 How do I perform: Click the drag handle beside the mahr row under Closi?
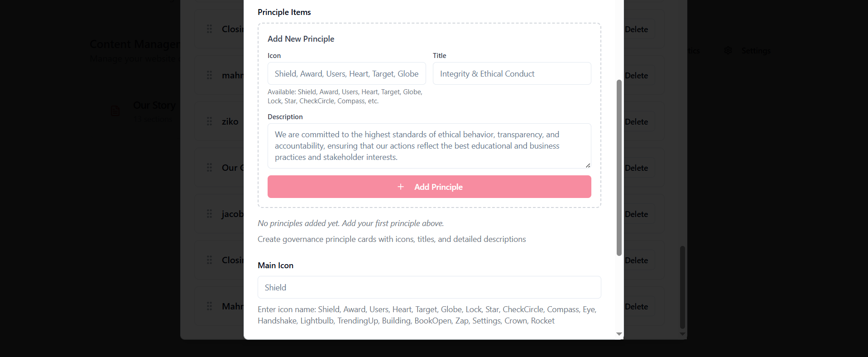(209, 75)
